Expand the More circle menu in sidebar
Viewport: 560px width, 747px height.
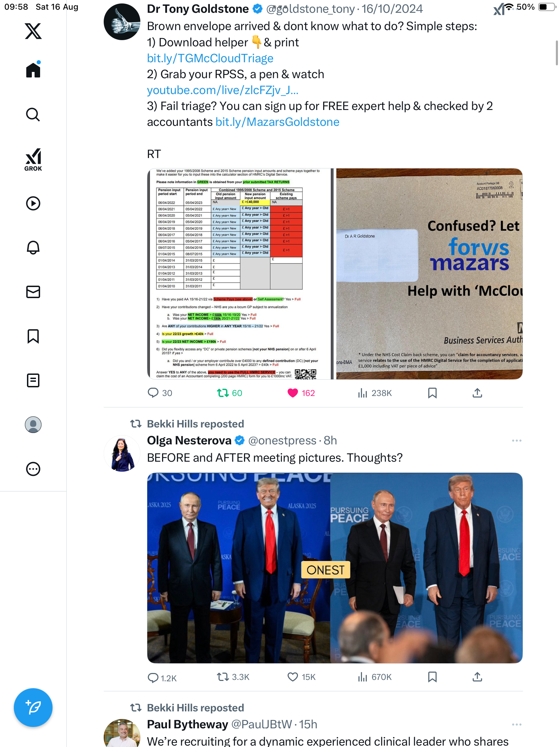pyautogui.click(x=33, y=469)
